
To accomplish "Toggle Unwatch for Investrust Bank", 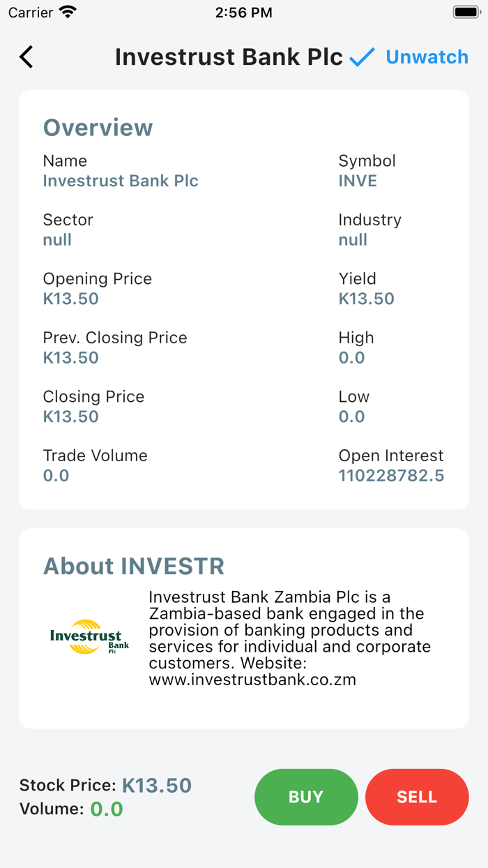I will point(427,57).
